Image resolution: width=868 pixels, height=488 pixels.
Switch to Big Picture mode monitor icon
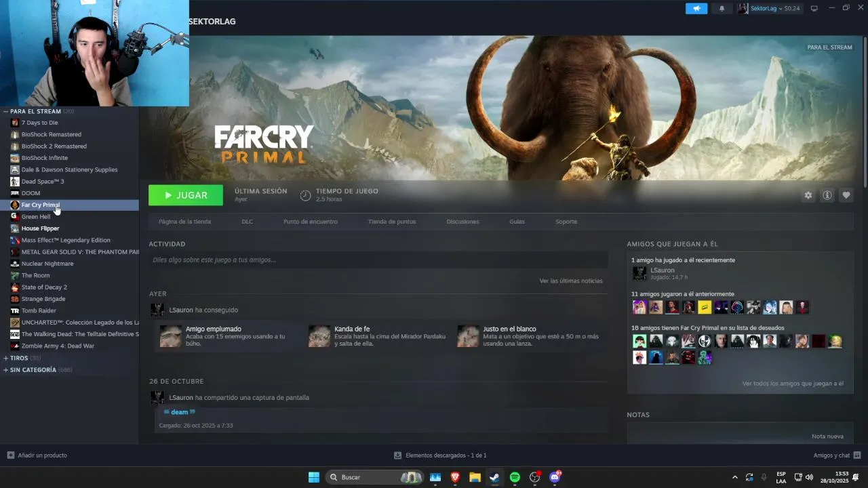tap(814, 8)
